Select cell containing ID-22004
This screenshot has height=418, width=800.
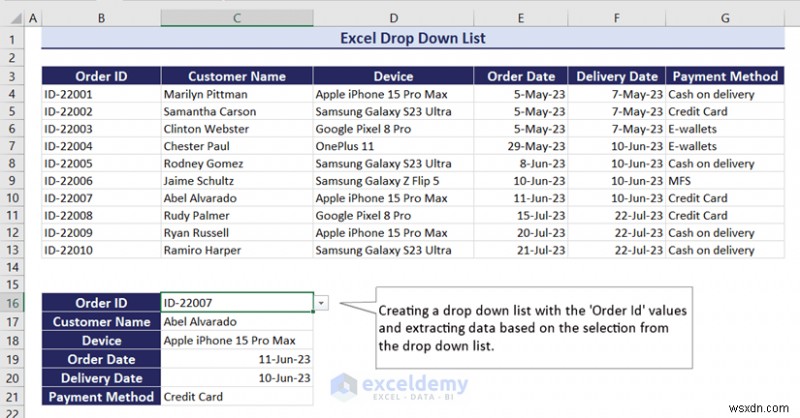(101, 146)
